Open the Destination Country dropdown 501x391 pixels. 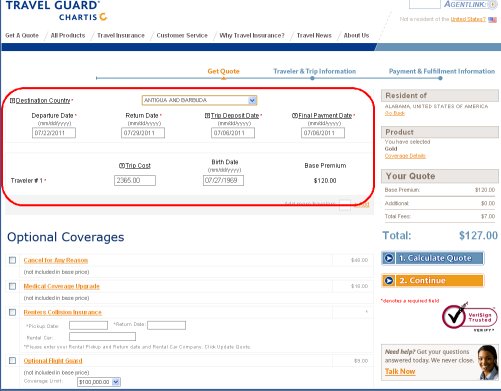point(199,100)
